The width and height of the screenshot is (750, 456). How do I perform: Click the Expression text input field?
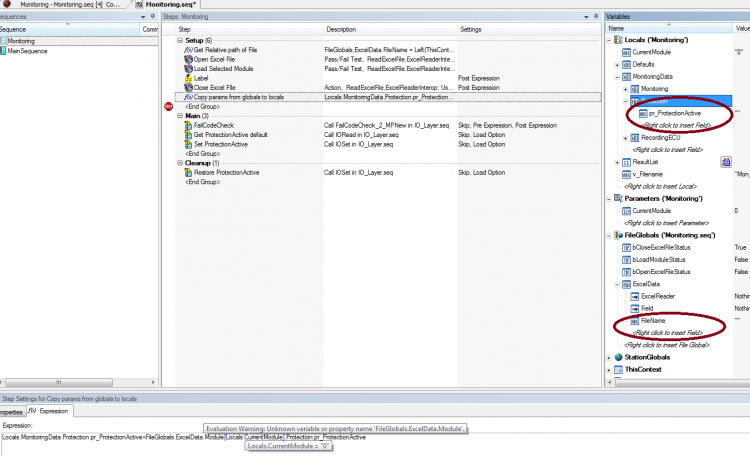(375, 444)
